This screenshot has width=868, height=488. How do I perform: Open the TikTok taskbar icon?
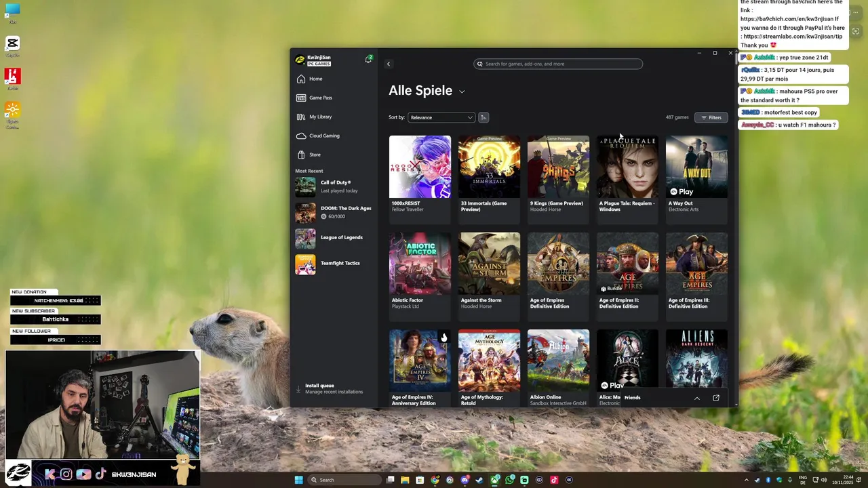click(x=554, y=480)
